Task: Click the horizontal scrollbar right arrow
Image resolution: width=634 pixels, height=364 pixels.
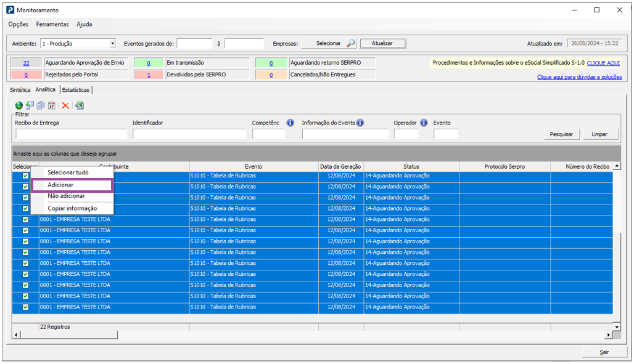Action: tap(609, 335)
